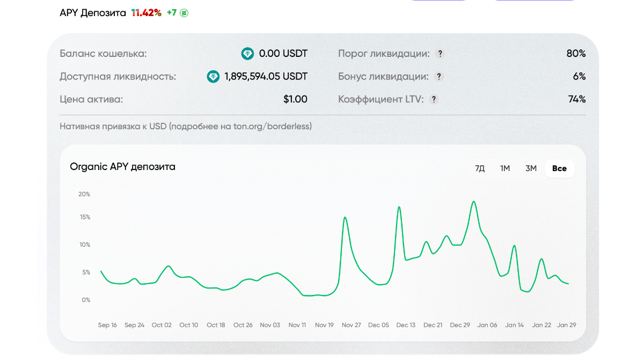Click the 1,895,594.05 USDT liquidity value

point(266,77)
